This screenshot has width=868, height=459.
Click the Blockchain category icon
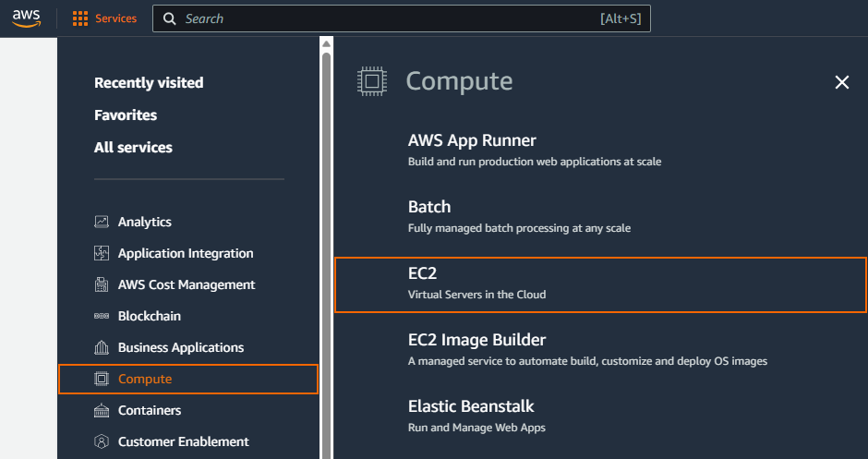[102, 316]
